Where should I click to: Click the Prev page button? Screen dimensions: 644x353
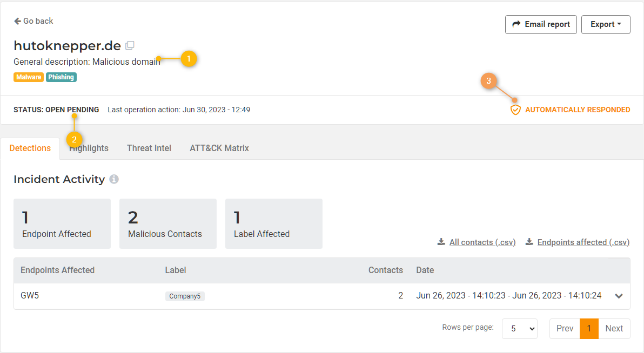click(x=565, y=328)
